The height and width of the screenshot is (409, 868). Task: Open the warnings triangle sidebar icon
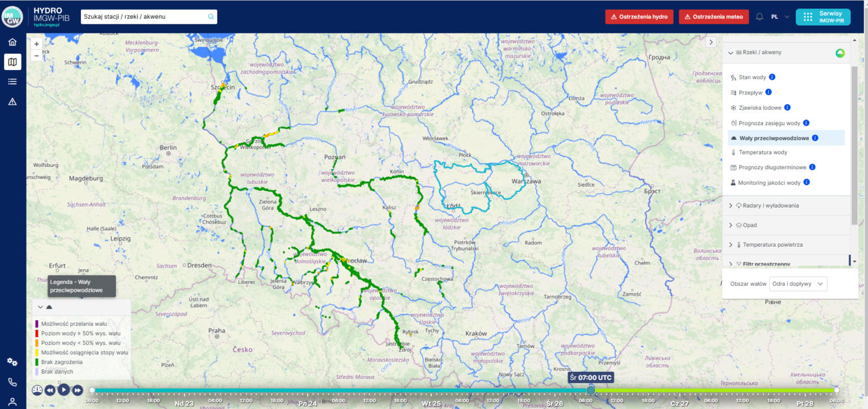click(x=12, y=101)
